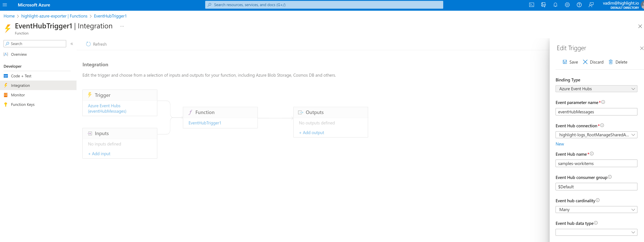Open the notifications bell
The width and height of the screenshot is (644, 242).
point(555,5)
